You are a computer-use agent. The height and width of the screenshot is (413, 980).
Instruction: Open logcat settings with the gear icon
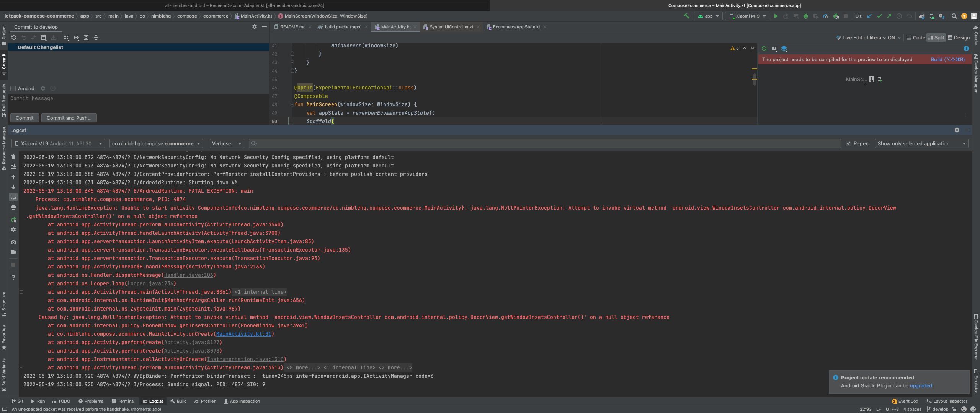tap(13, 229)
